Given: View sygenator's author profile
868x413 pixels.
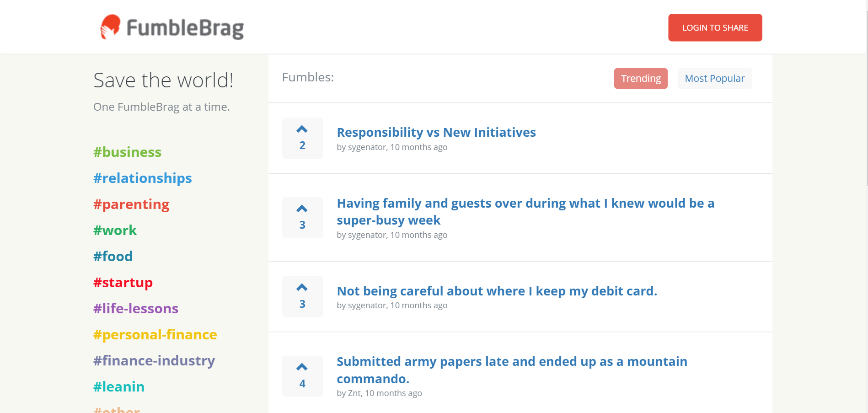Looking at the screenshot, I should point(366,147).
